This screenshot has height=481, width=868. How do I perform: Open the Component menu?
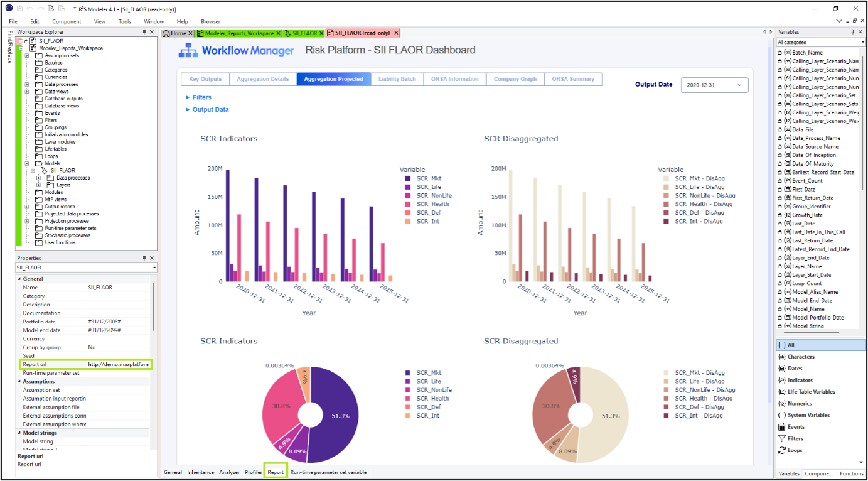[67, 21]
